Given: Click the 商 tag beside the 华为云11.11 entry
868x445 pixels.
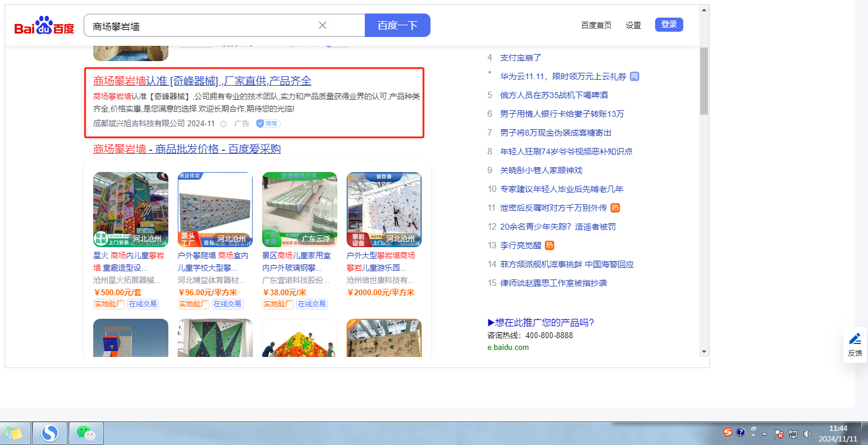Looking at the screenshot, I should pos(635,76).
